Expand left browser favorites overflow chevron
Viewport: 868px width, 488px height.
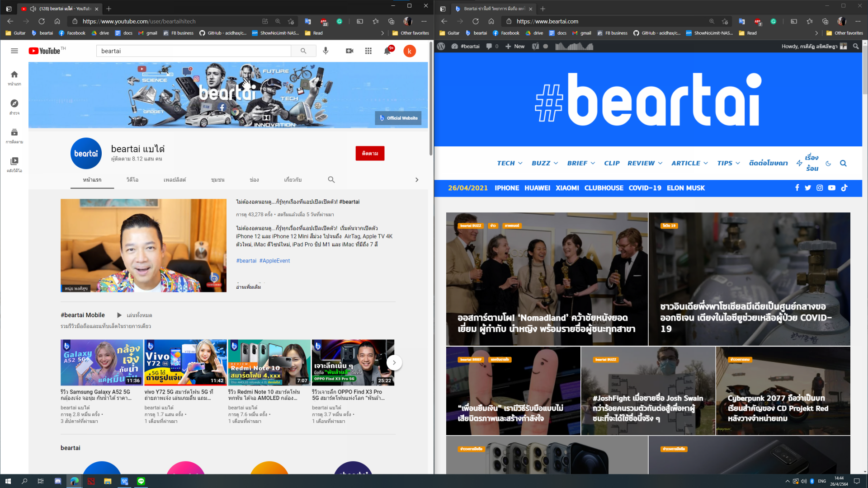point(382,33)
